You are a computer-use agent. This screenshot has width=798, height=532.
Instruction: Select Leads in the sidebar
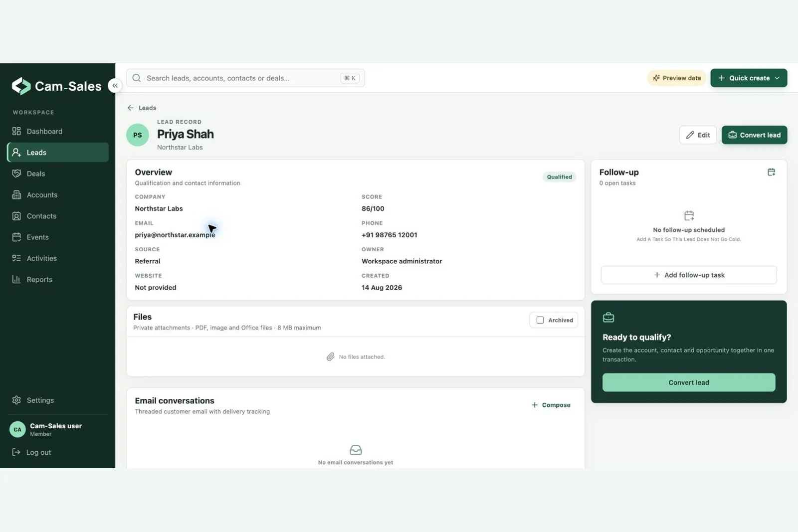[x=58, y=153]
